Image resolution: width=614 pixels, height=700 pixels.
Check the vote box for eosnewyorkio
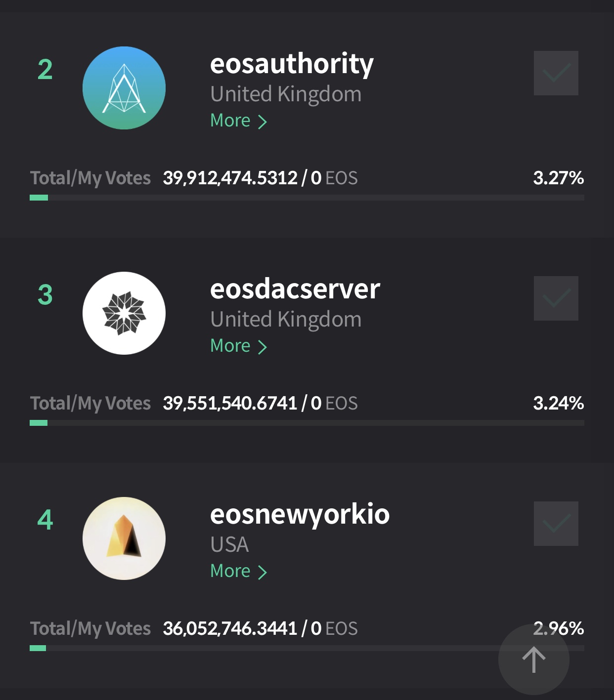point(556,524)
